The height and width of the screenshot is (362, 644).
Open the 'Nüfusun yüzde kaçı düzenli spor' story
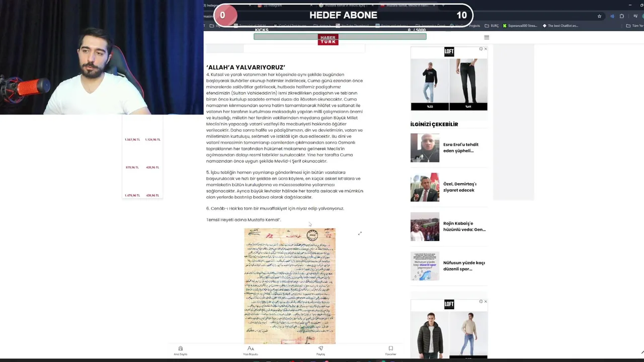coord(464,265)
